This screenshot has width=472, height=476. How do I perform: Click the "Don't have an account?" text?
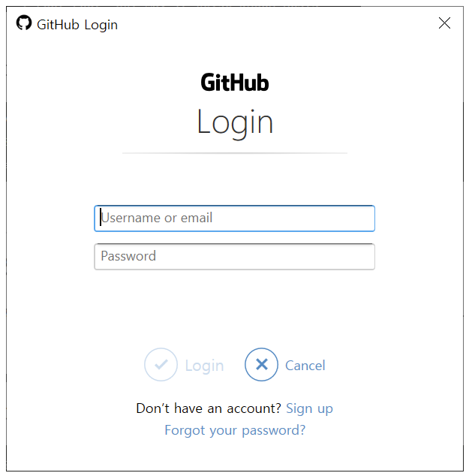[209, 408]
